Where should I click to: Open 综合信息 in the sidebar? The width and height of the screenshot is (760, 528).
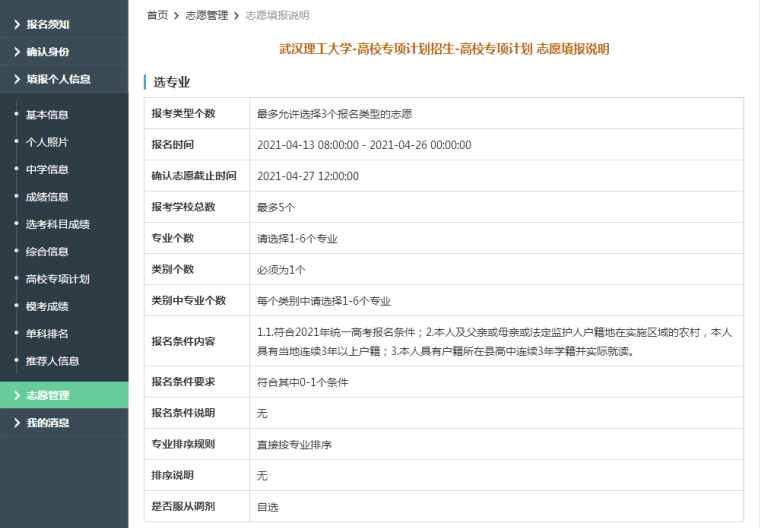pyautogui.click(x=47, y=252)
